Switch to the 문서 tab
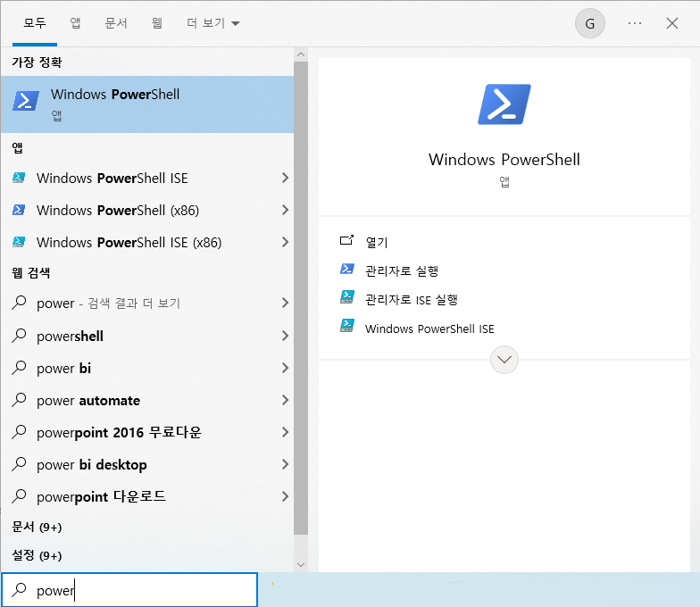 point(116,23)
